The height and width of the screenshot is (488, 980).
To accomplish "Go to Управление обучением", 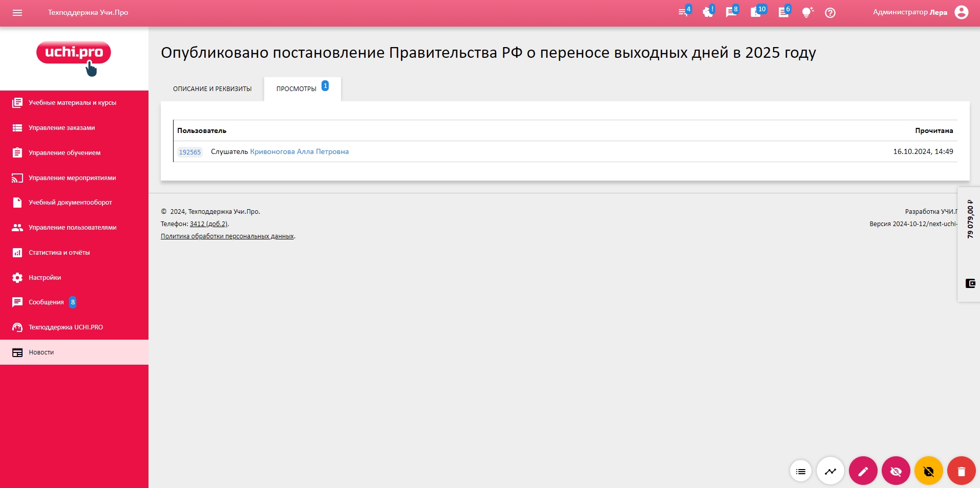I will tap(74, 153).
